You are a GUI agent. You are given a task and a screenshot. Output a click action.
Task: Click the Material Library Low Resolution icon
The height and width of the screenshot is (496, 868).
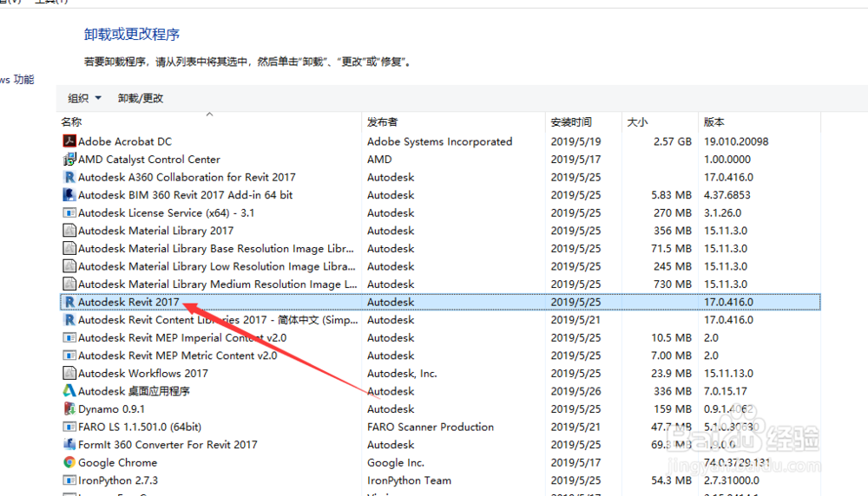pos(69,266)
